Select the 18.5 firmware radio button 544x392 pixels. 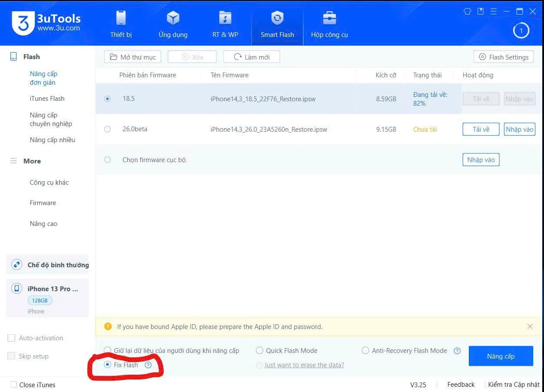pos(107,99)
